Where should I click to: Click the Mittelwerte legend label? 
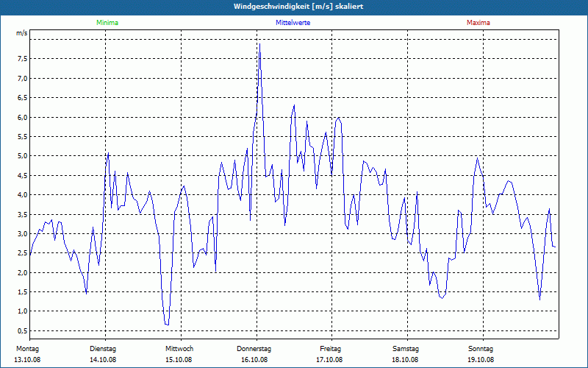tap(293, 23)
